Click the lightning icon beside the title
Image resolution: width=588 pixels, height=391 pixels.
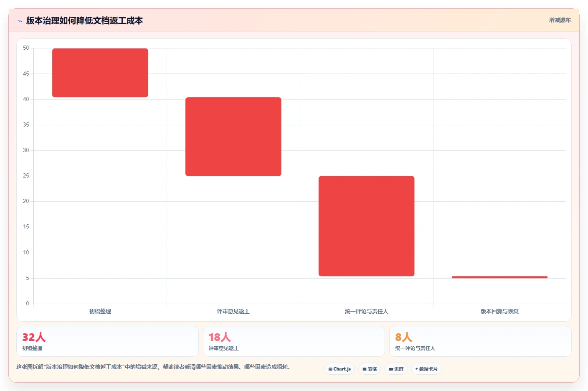pos(20,21)
